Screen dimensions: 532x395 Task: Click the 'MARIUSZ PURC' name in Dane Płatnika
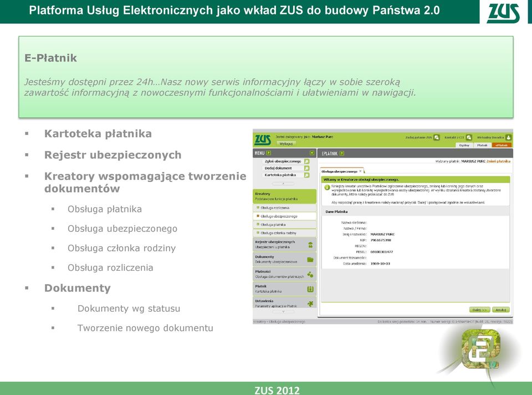point(383,234)
